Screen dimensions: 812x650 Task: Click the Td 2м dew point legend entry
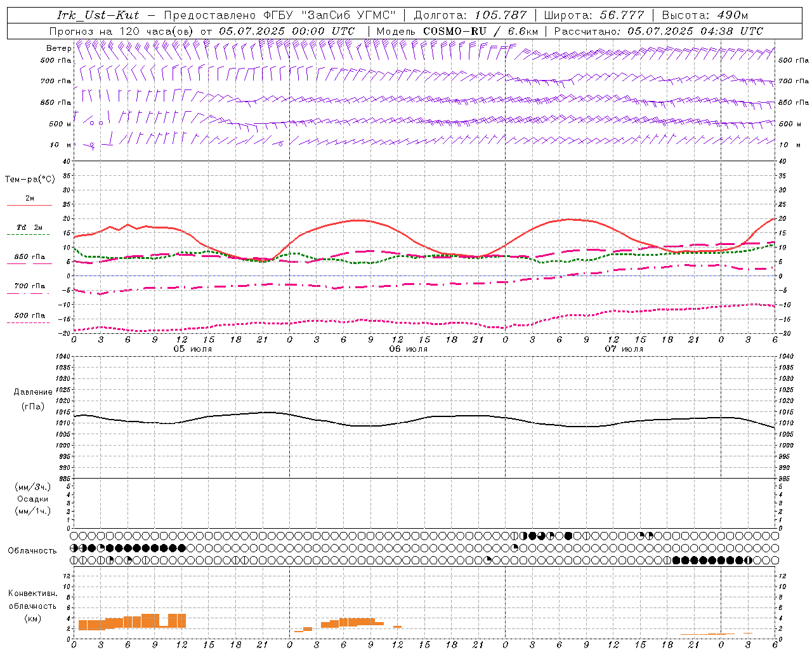(30, 227)
